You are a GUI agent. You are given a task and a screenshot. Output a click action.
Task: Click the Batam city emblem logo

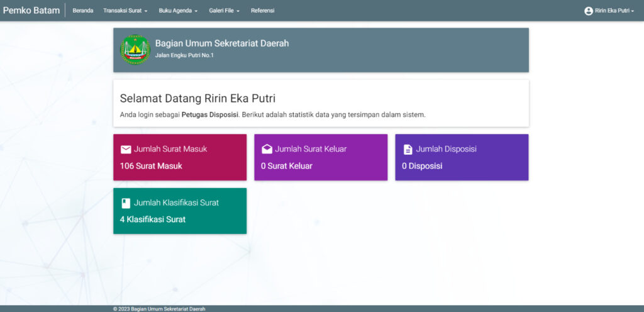click(135, 50)
